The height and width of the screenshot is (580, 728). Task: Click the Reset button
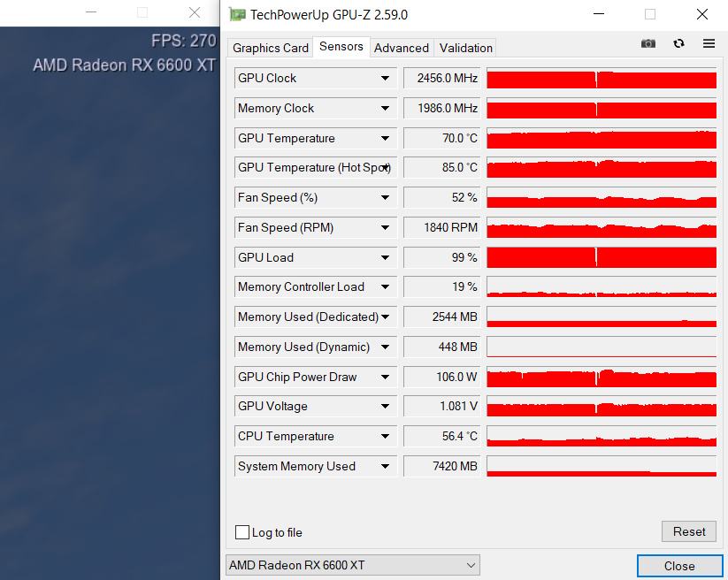[689, 531]
